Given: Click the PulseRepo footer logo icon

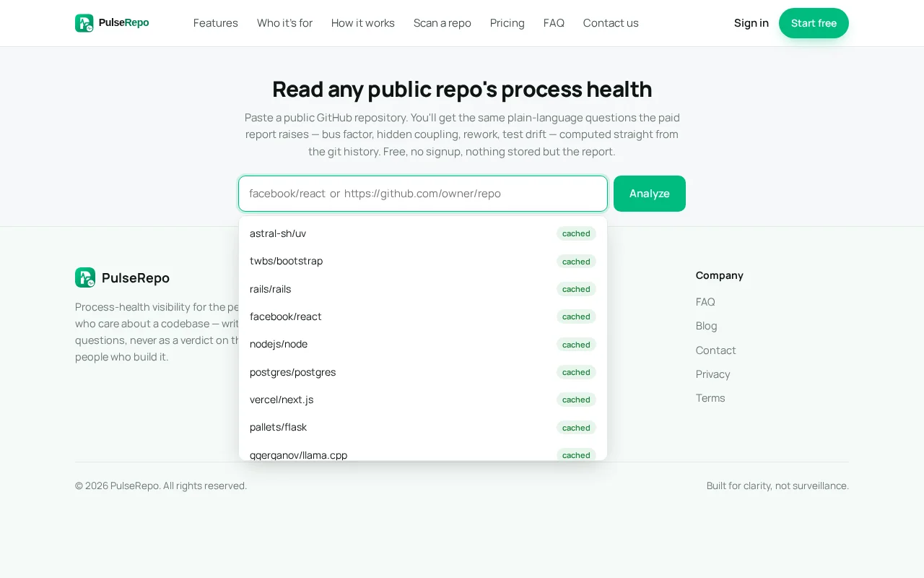Looking at the screenshot, I should coord(85,277).
